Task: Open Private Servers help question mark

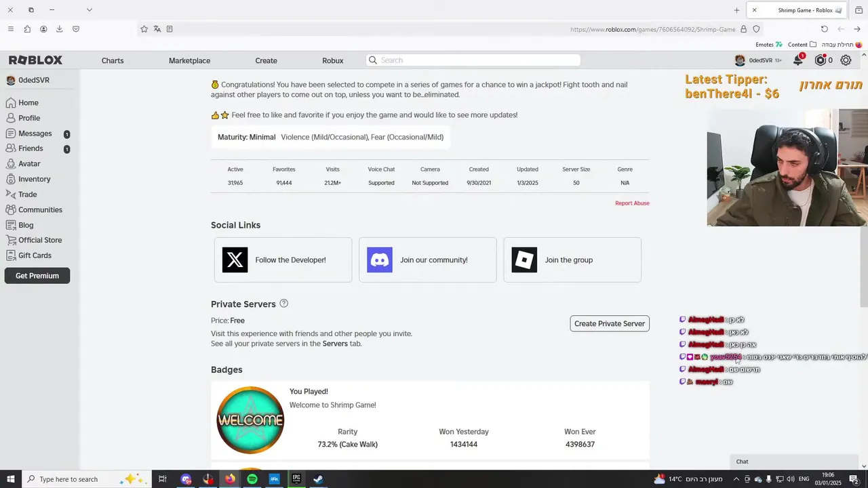Action: [x=284, y=304]
